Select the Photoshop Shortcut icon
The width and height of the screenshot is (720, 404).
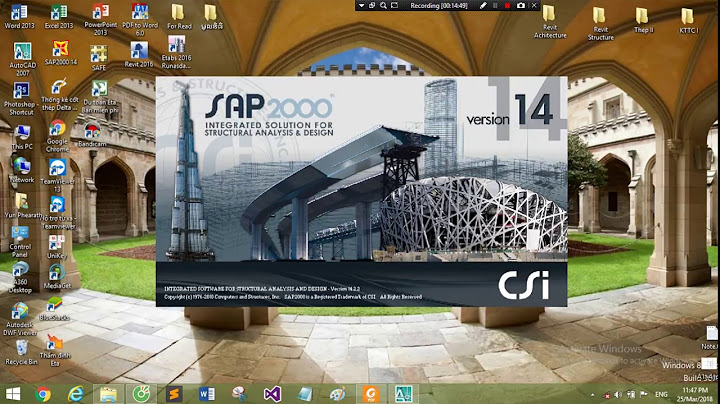pos(21,99)
